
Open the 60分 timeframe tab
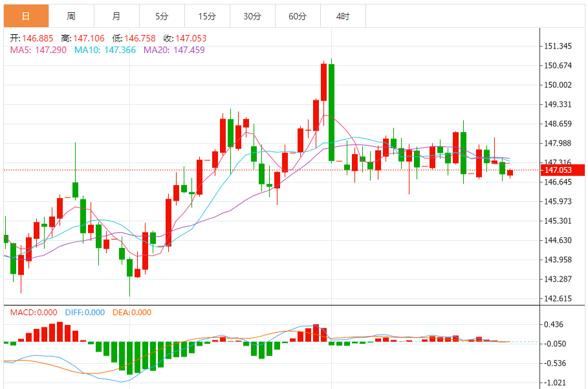click(298, 16)
